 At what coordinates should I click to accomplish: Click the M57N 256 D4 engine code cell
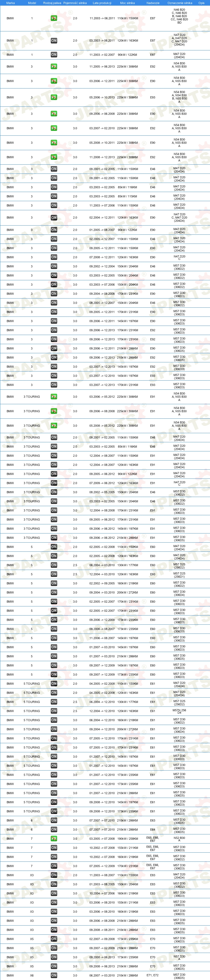pos(179,711)
